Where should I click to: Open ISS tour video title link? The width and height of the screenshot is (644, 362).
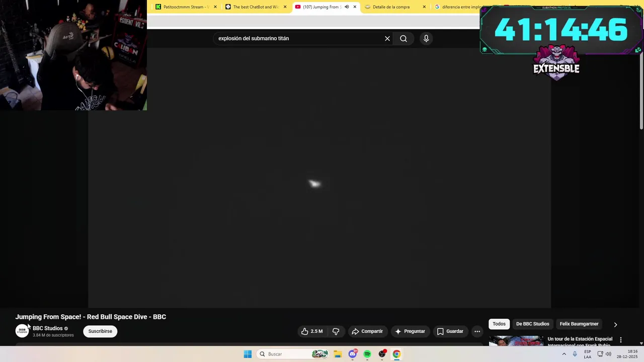[580, 342]
